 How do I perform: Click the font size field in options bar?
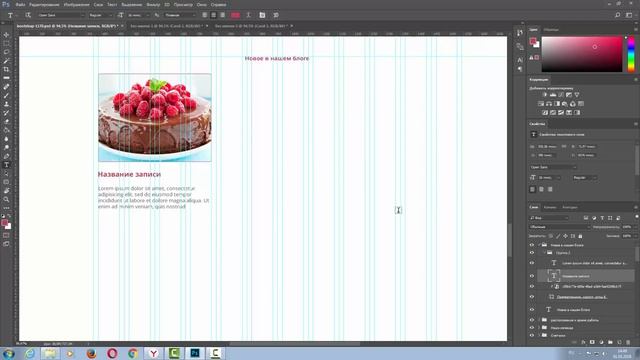(x=137, y=15)
